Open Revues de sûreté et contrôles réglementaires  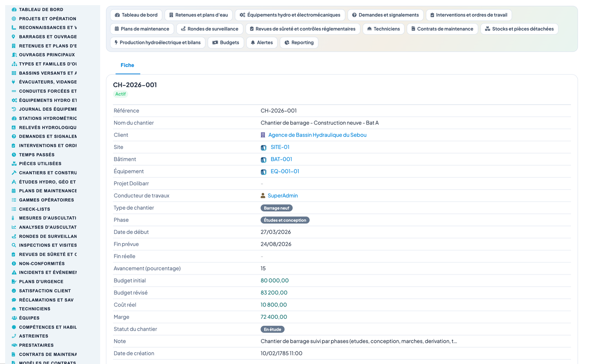click(302, 29)
